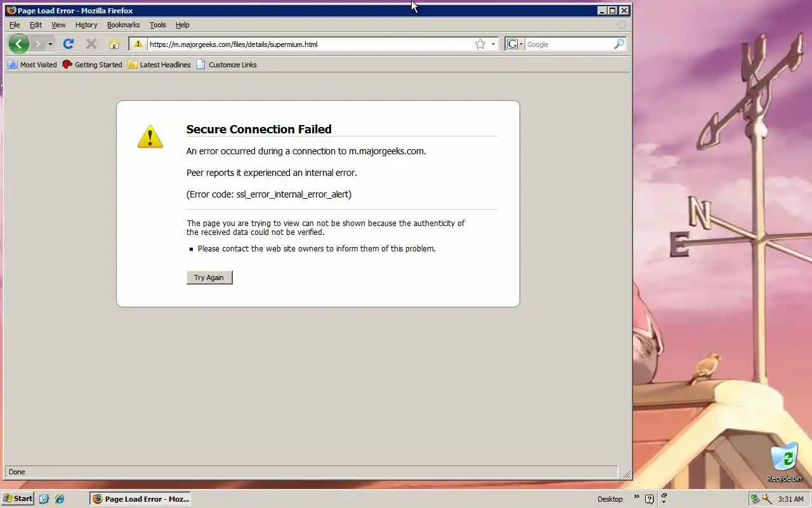Open the Windows Start menu
Screen dimensions: 812x508
pyautogui.click(x=18, y=498)
